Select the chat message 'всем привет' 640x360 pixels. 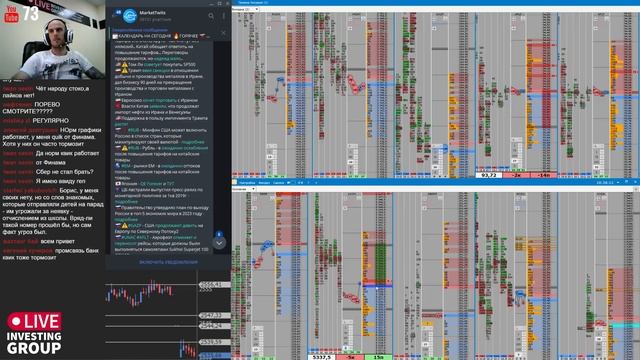pos(58,241)
